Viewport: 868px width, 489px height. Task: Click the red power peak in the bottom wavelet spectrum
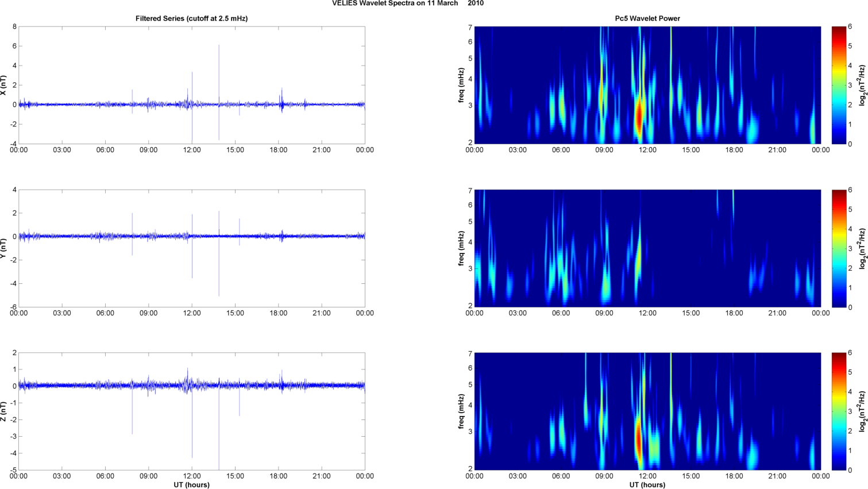coord(638,440)
